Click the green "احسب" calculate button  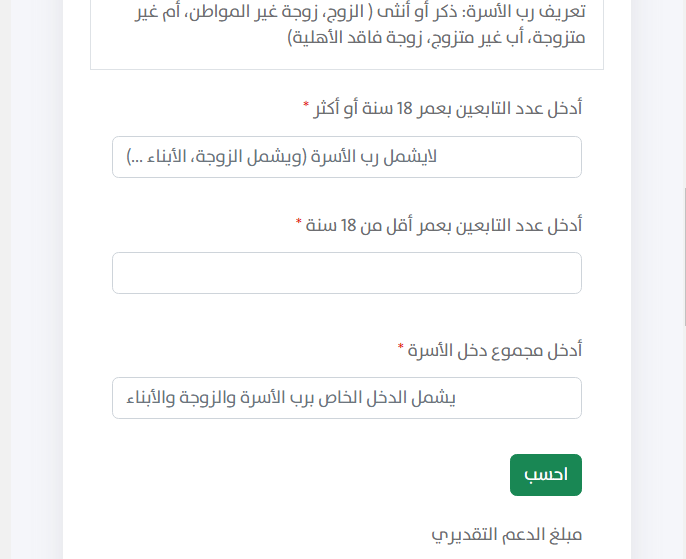coord(545,475)
